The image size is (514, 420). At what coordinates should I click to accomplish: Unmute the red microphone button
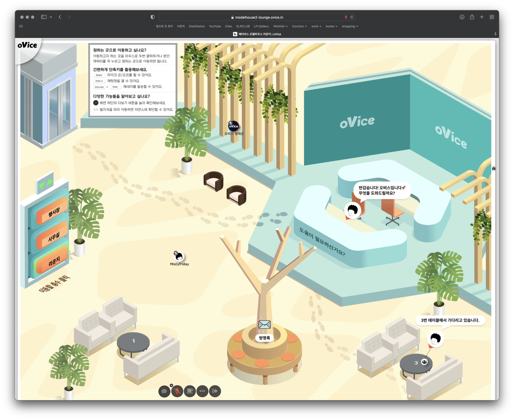[177, 391]
